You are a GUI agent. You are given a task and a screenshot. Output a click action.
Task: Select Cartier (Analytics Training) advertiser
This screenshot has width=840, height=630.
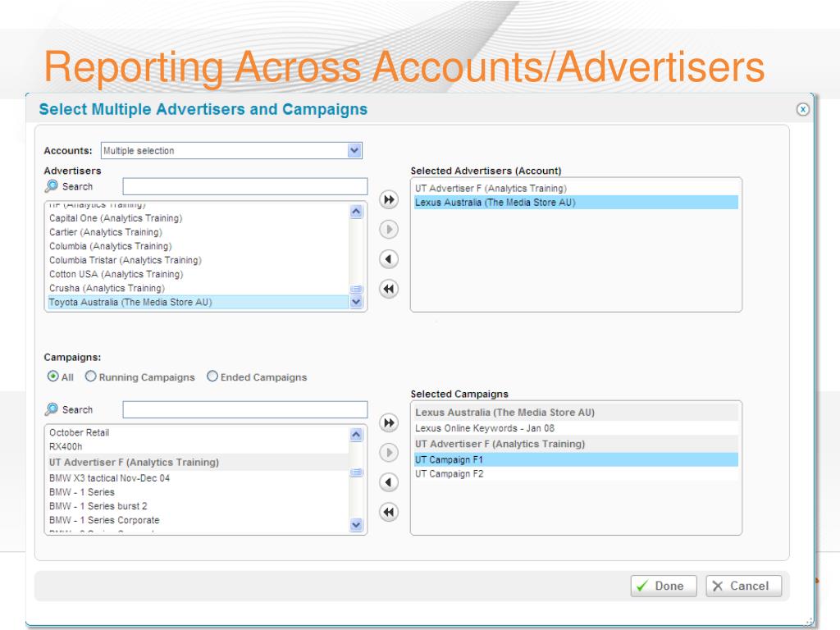199,232
